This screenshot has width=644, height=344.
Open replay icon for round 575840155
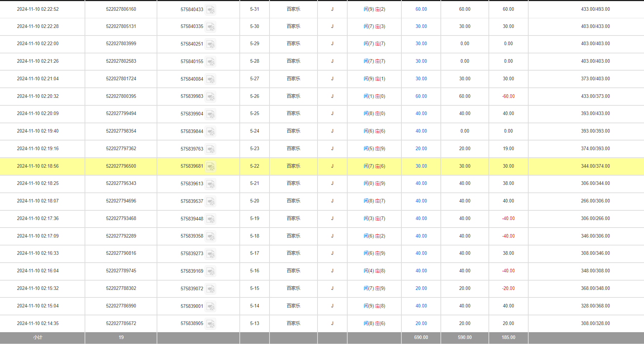coord(211,62)
